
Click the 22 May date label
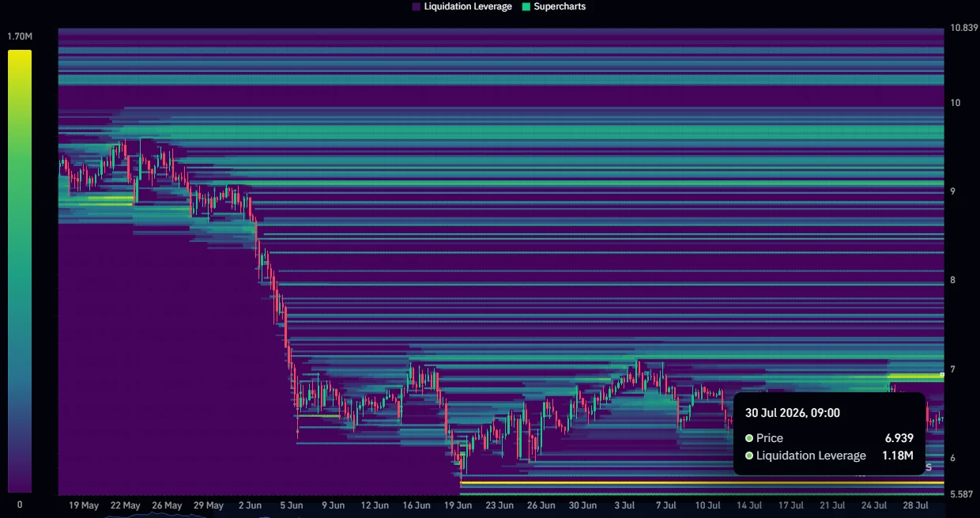coord(126,505)
